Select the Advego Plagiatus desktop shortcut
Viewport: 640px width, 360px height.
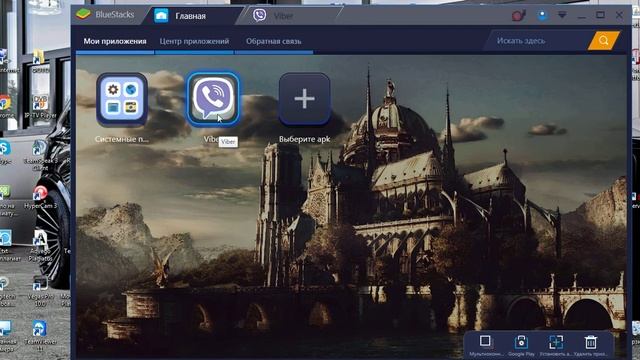(40, 246)
